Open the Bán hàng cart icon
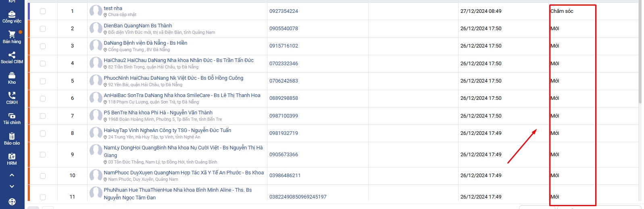Image resolution: width=644 pixels, height=209 pixels. click(x=12, y=37)
